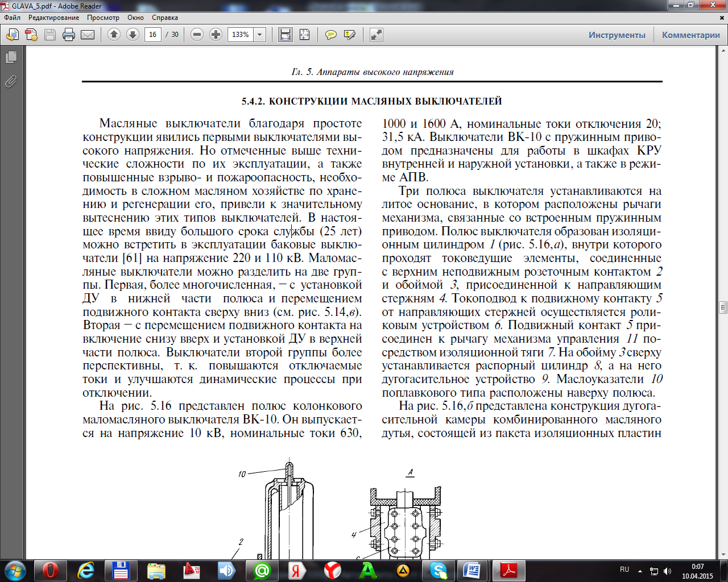Switch to Microsoft Word taskbar icon
This screenshot has height=582, width=728.
pyautogui.click(x=473, y=571)
